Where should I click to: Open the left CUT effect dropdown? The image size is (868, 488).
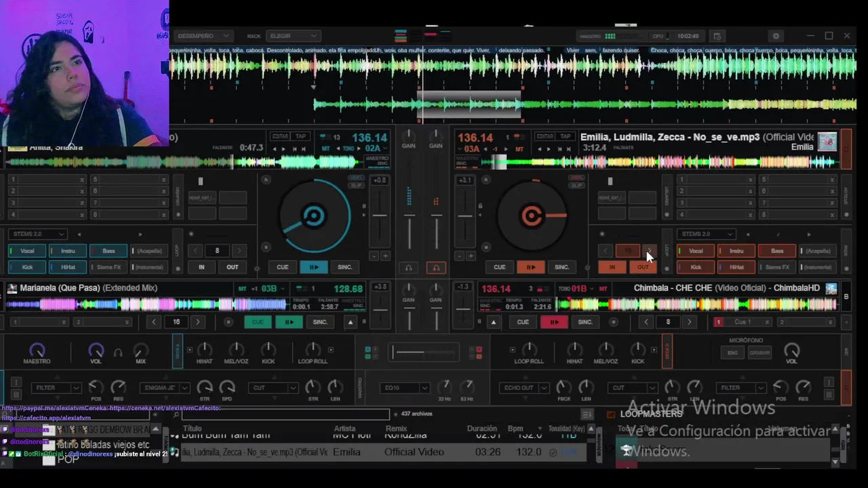273,388
